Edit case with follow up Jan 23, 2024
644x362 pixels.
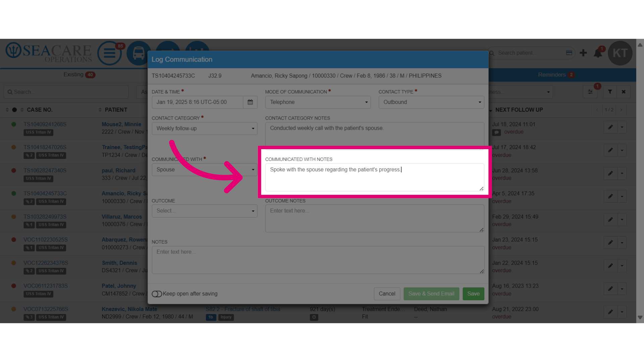(610, 243)
